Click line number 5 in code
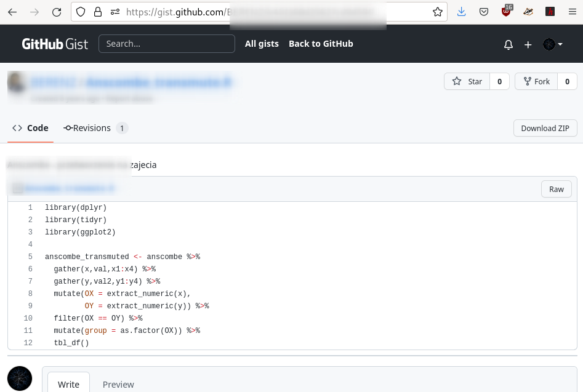The image size is (583, 392). coord(30,257)
